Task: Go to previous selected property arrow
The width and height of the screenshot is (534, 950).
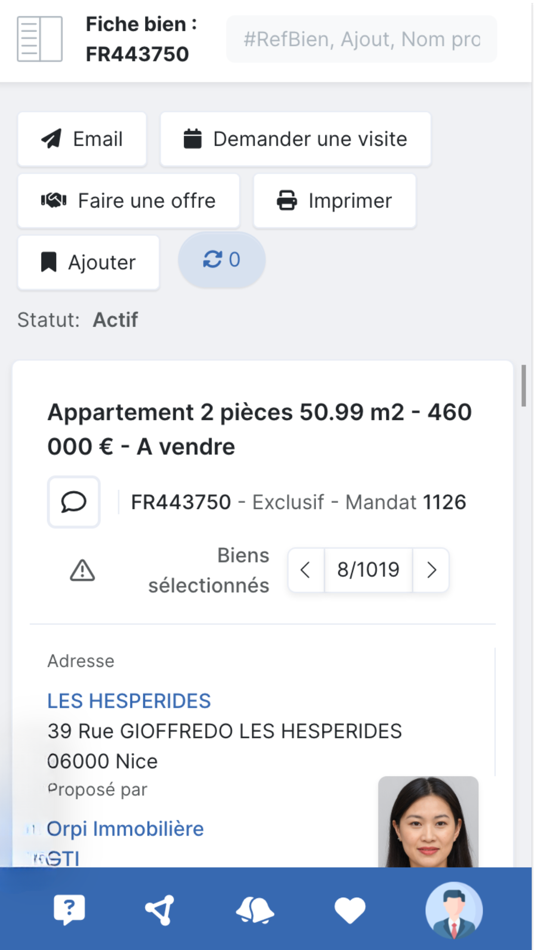Action: (306, 570)
